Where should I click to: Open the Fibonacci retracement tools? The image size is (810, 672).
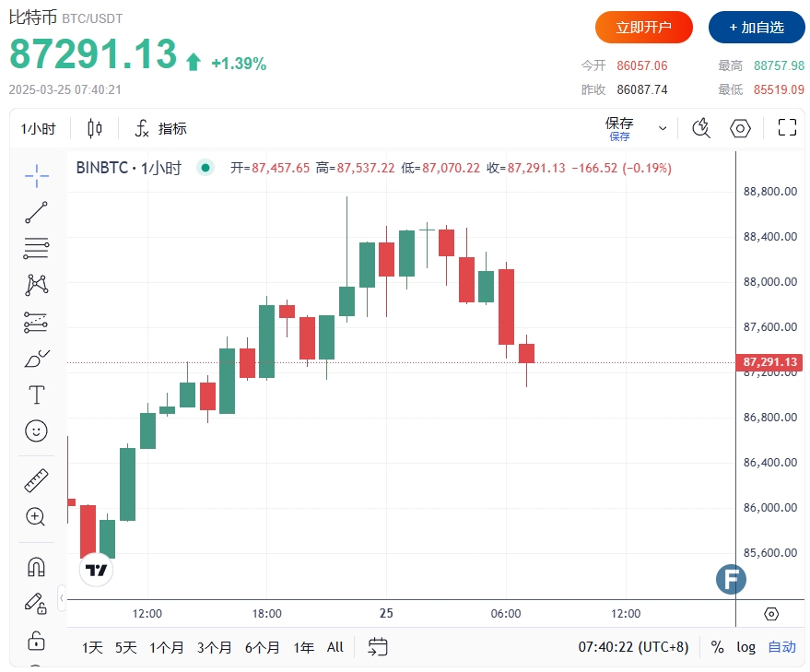(36, 249)
